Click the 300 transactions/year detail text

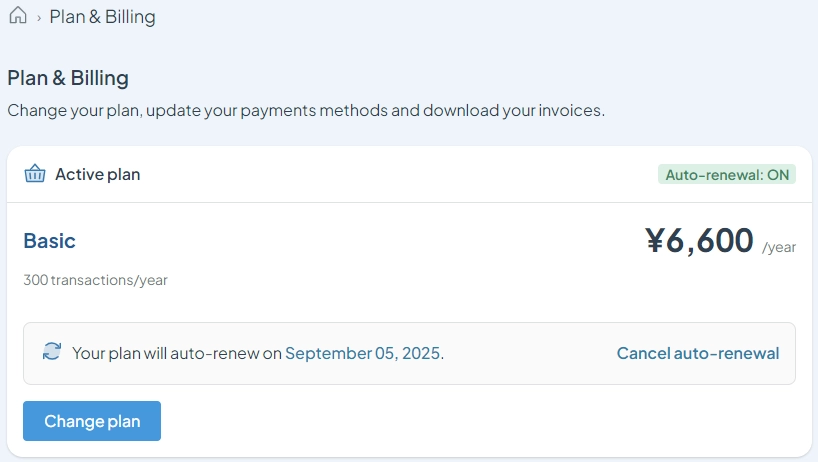(95, 280)
